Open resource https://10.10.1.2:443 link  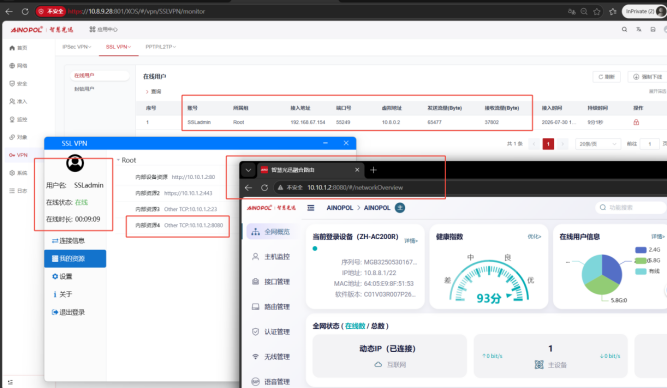(x=188, y=193)
